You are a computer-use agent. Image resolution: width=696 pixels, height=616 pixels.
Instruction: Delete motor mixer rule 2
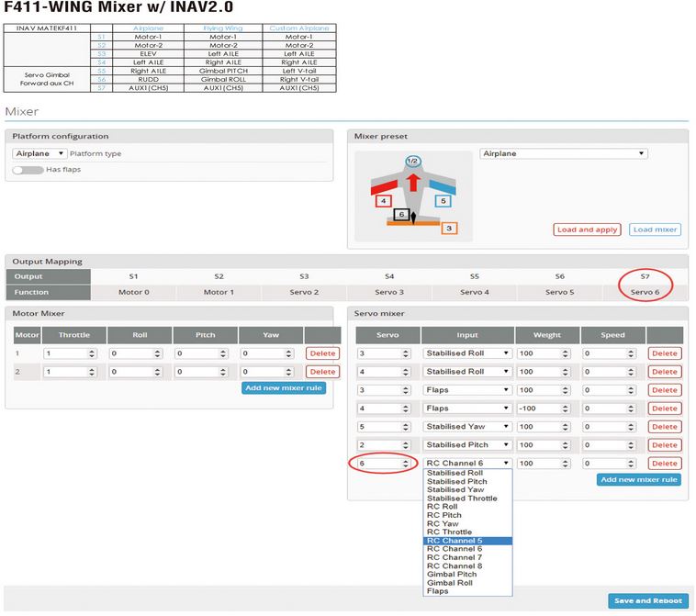click(322, 372)
